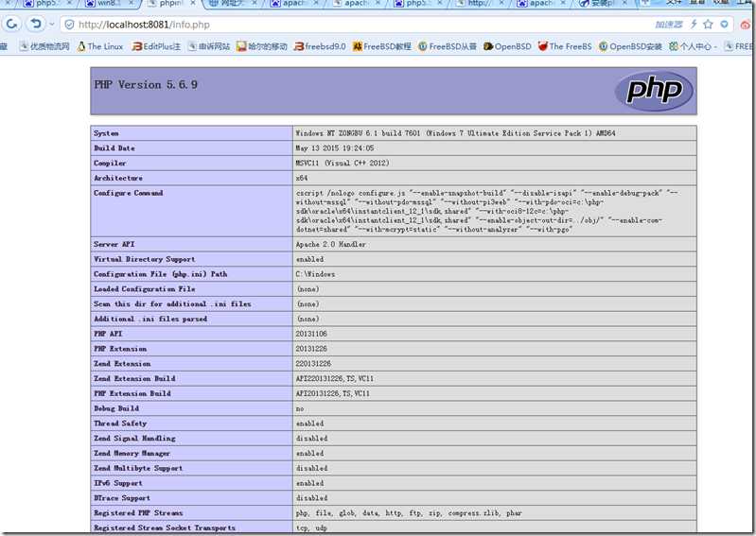Open the EditPlus注 bookmark
Screen dimensions: 756x536
156,46
